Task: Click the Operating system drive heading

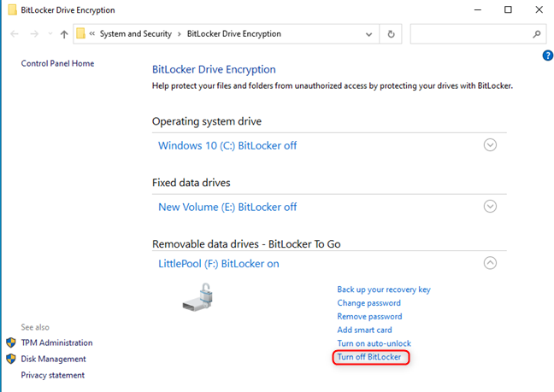Action: tap(207, 121)
